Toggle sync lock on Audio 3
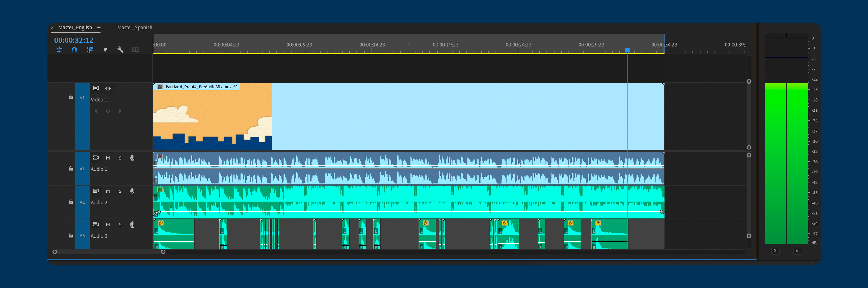Viewport: 868px width, 288px height. 96,225
